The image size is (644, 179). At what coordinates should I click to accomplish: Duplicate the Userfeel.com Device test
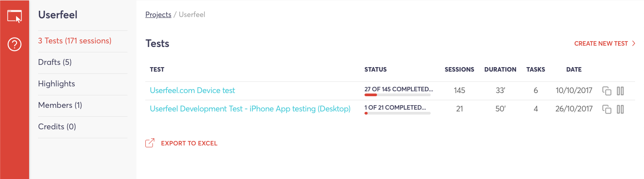(607, 91)
